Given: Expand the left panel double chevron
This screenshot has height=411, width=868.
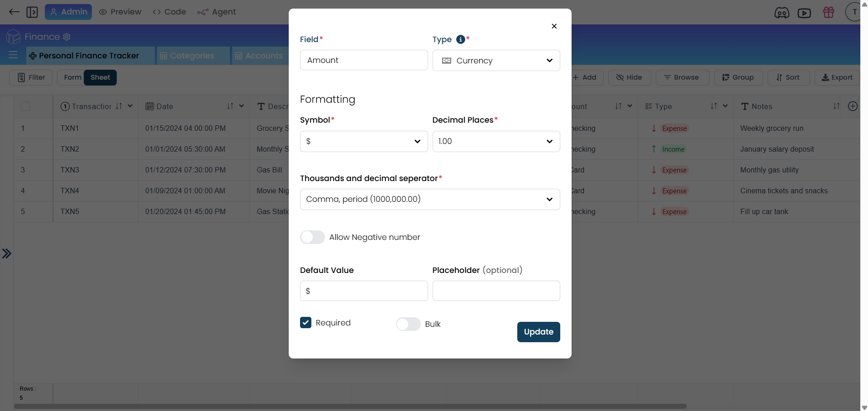Looking at the screenshot, I should tap(7, 253).
